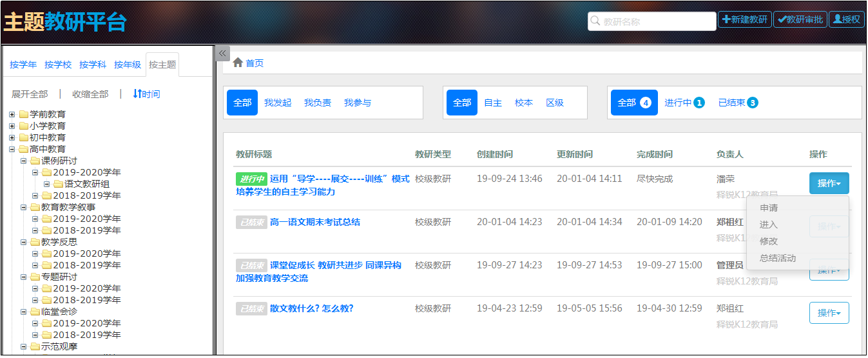
Task: Click the 教研名称 search input field
Action: (657, 21)
